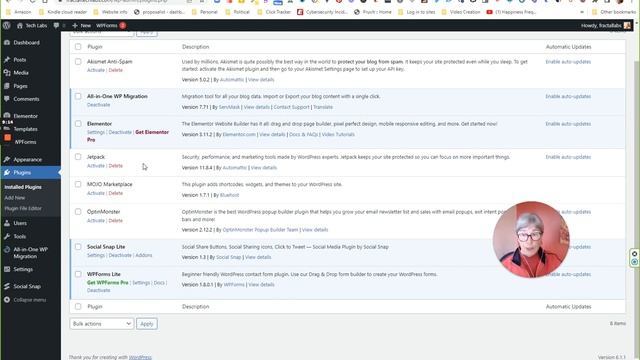Deactivate the WPForms Lite plugin
The height and width of the screenshot is (360, 640).
pyautogui.click(x=98, y=290)
